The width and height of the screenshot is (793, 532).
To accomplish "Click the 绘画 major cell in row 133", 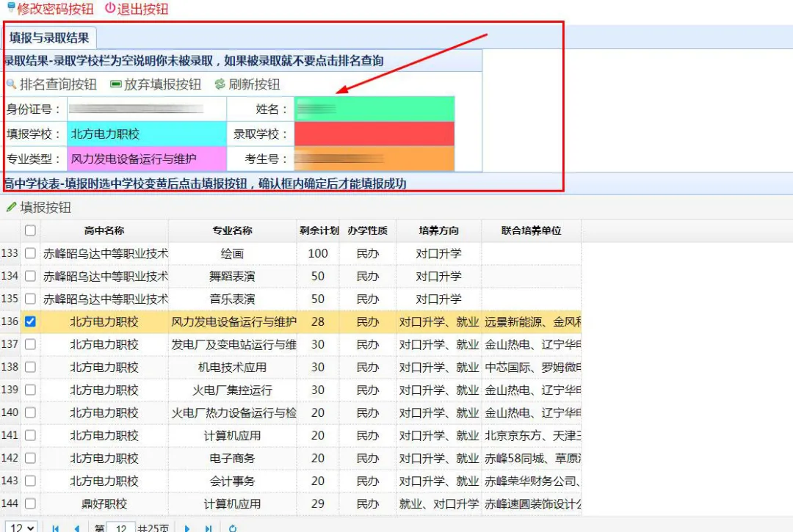I will tap(232, 254).
